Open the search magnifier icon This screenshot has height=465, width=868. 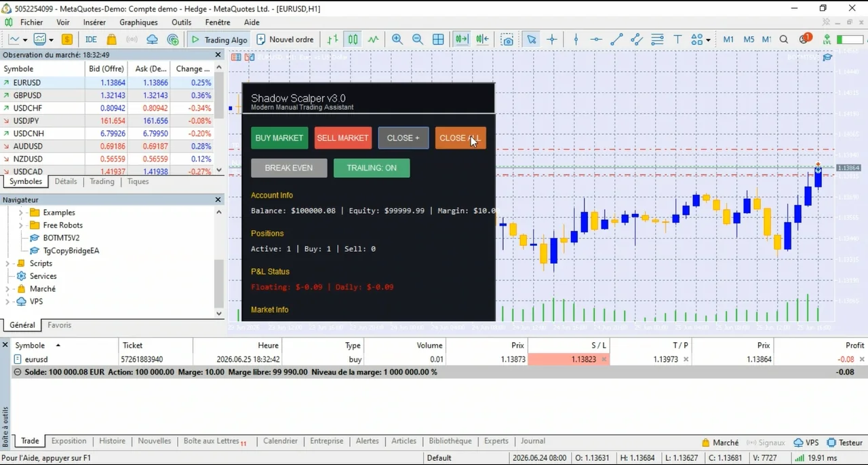(x=784, y=39)
